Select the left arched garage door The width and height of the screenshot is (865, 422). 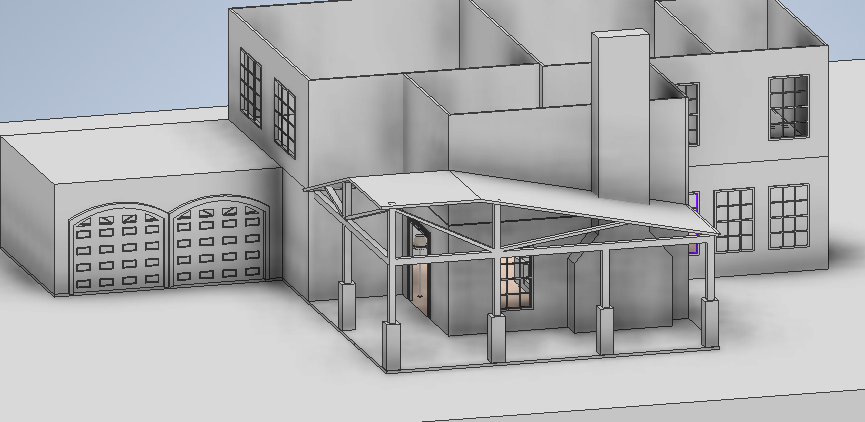click(x=117, y=250)
